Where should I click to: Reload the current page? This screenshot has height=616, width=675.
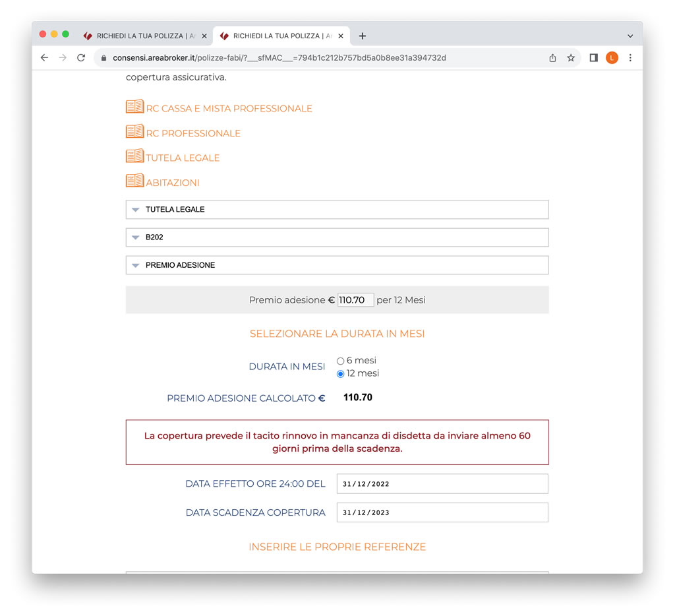[x=81, y=58]
